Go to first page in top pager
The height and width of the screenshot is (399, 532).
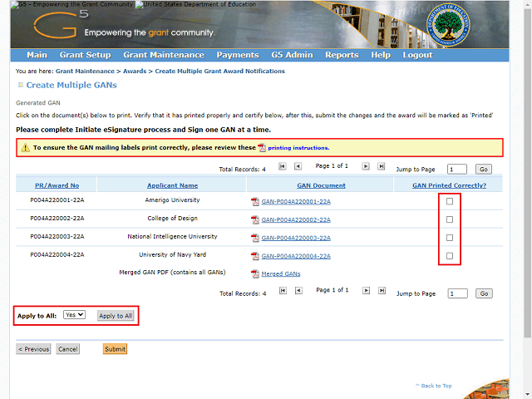pos(283,166)
